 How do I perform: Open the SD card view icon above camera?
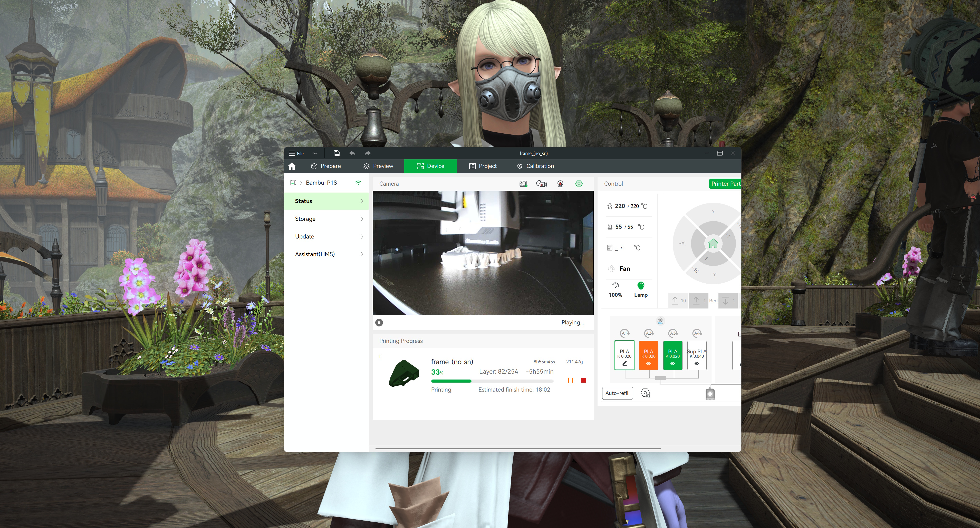[523, 184]
